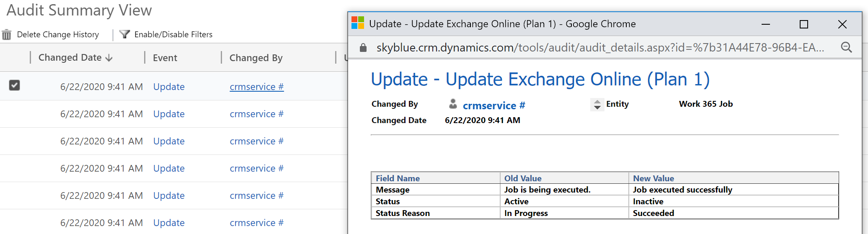This screenshot has height=234, width=868.
Task: Select 'Job is being executed.' old value cell
Action: pyautogui.click(x=564, y=190)
